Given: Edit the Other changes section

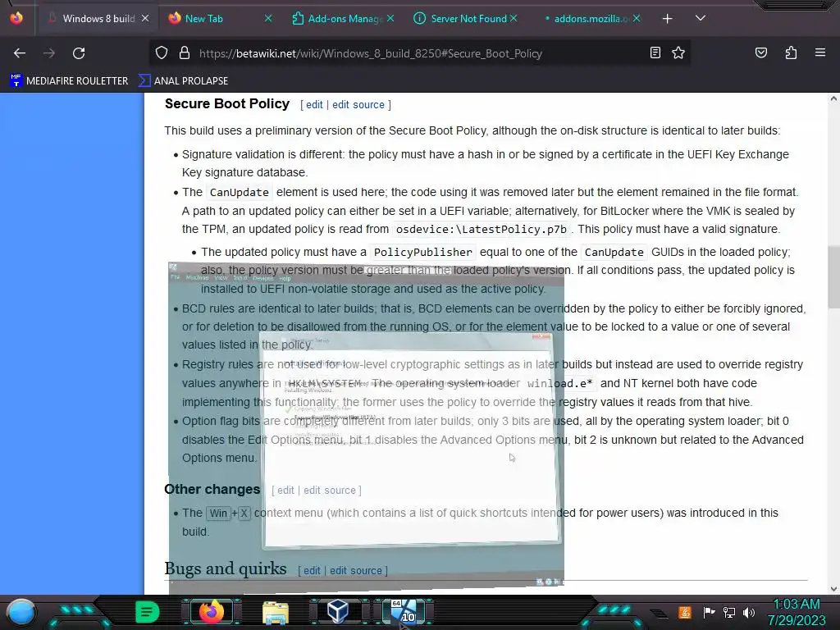Looking at the screenshot, I should (x=285, y=491).
